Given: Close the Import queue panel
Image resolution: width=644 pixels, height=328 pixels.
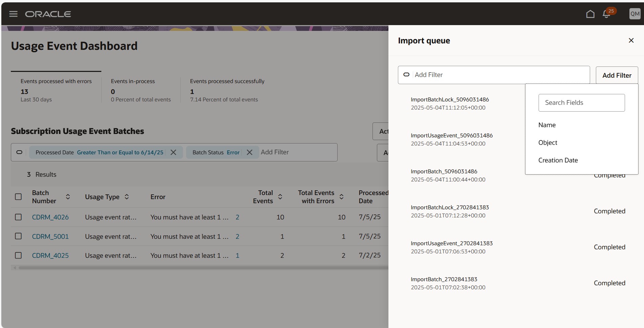Looking at the screenshot, I should click(x=631, y=40).
